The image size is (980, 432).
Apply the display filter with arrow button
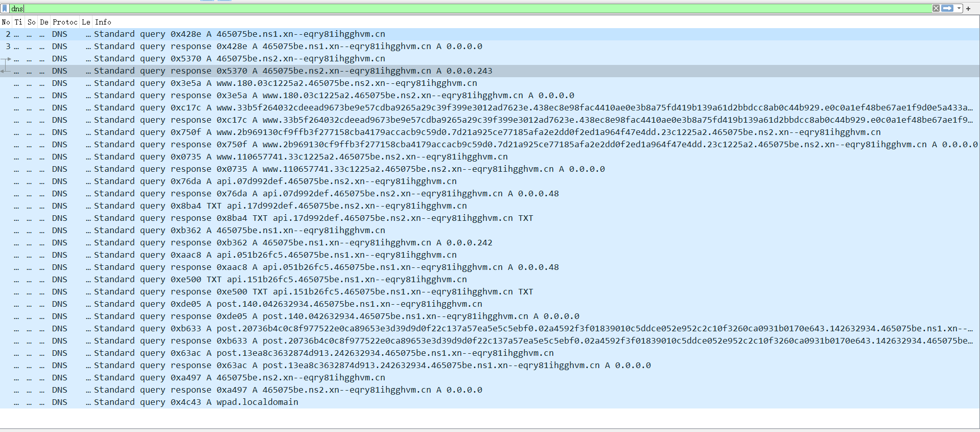click(x=947, y=8)
